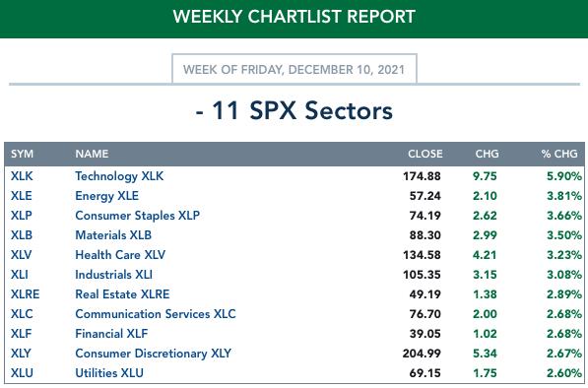Select the XLE symbol
Image resolution: width=588 pixels, height=388 pixels.
click(22, 196)
